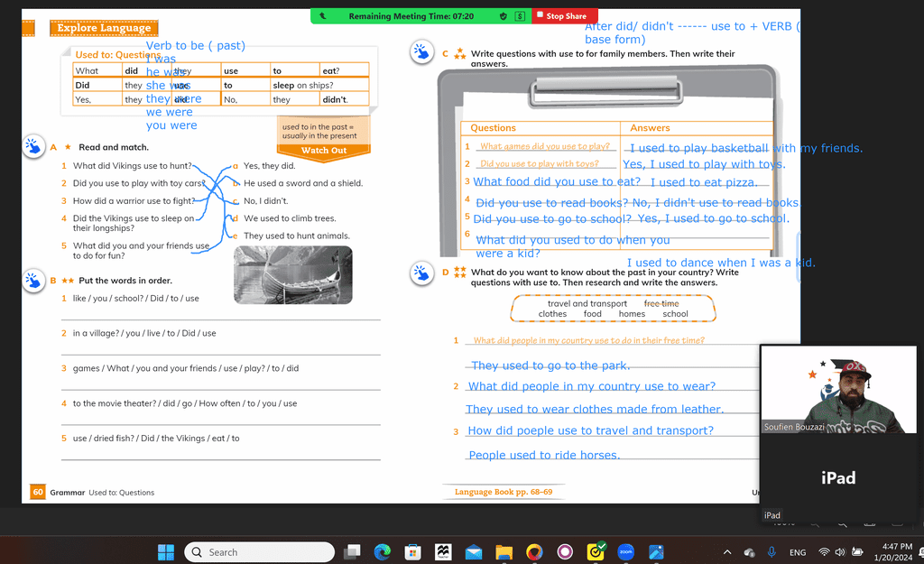This screenshot has height=564, width=924.
Task: Click the iPad participant video tile
Action: click(x=838, y=477)
